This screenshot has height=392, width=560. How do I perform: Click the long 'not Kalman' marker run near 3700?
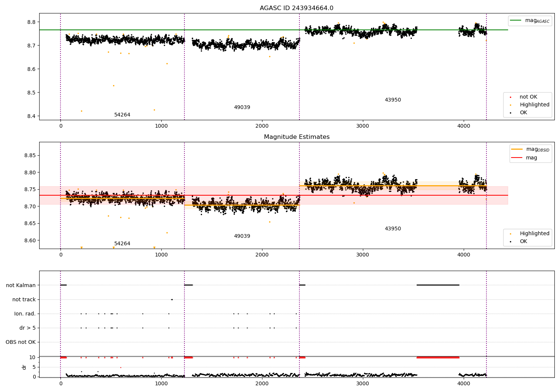[438, 285]
